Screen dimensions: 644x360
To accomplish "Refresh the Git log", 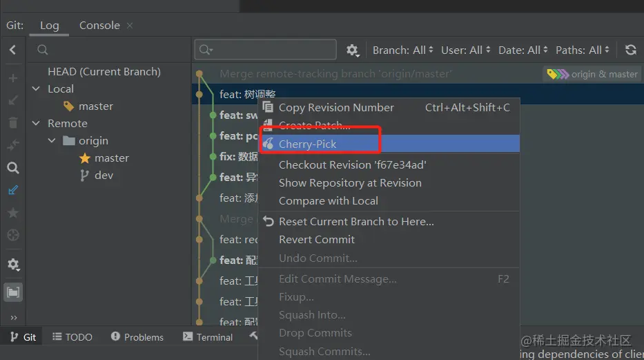I will 630,50.
